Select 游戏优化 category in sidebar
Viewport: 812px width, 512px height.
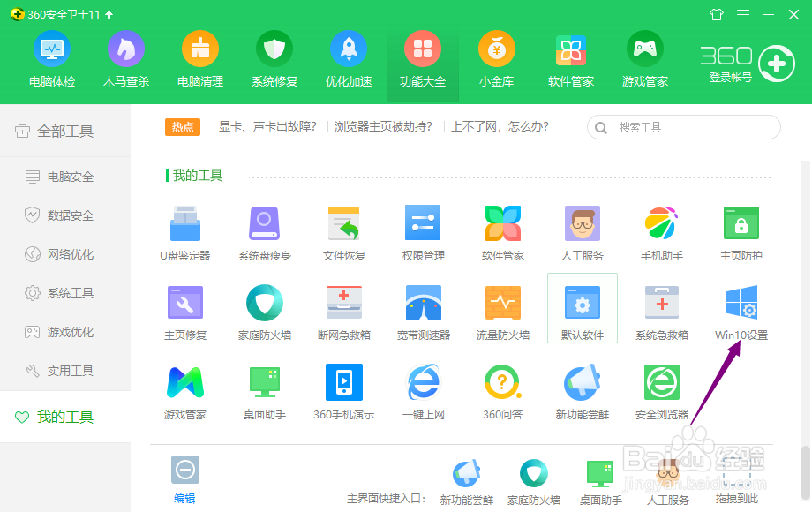[x=65, y=332]
